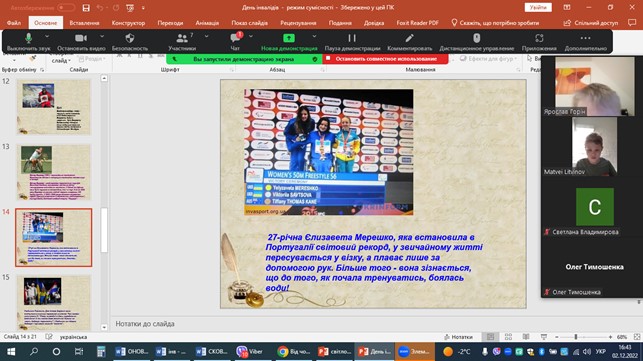The height and width of the screenshot is (361, 643).
Task: Switch to slide sorter view
Action: coord(508,337)
